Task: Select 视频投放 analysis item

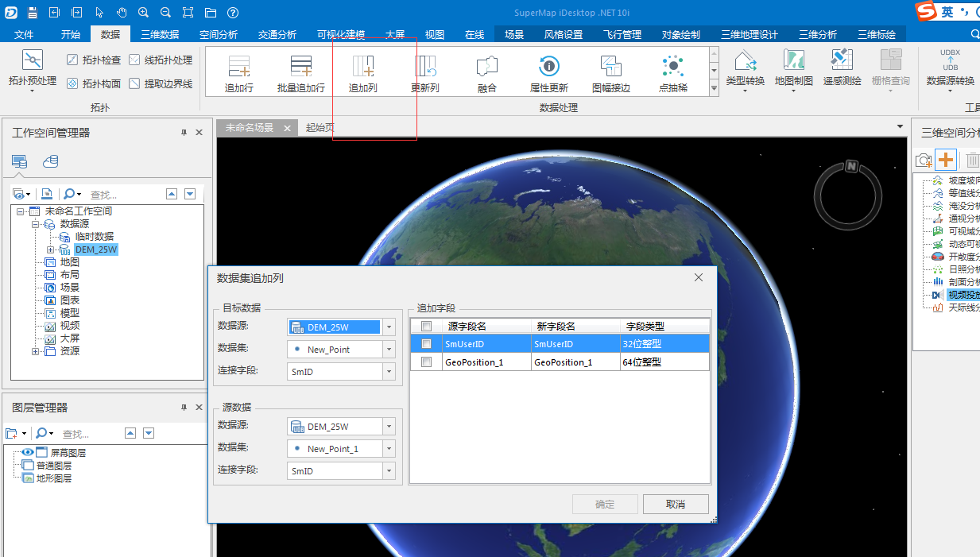Action: tap(957, 295)
